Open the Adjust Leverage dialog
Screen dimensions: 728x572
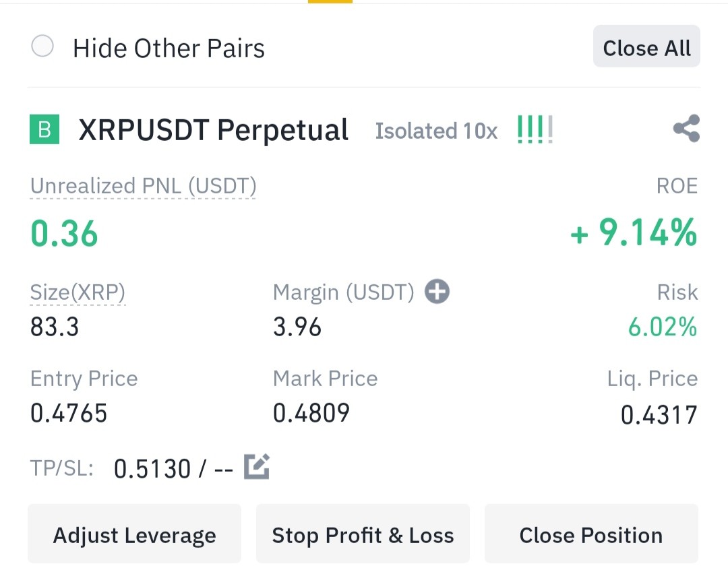tap(135, 534)
